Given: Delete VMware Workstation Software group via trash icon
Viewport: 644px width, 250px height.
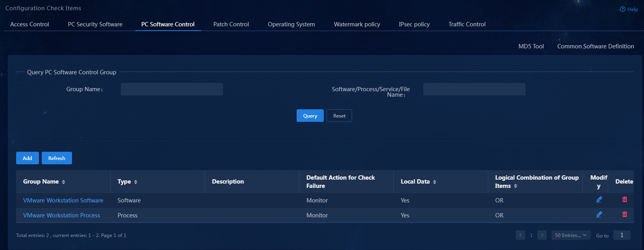Looking at the screenshot, I should [625, 200].
